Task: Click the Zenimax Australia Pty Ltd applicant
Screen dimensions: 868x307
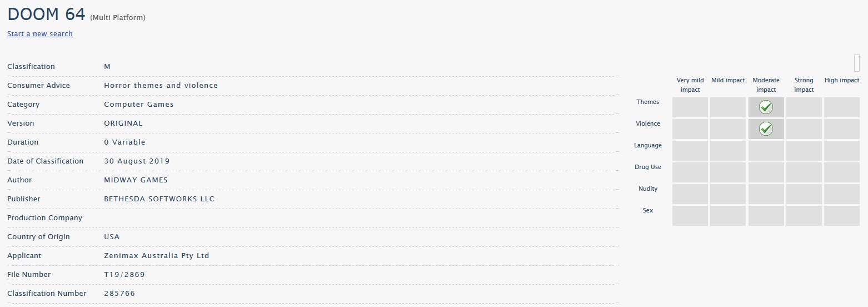Action: tap(157, 256)
